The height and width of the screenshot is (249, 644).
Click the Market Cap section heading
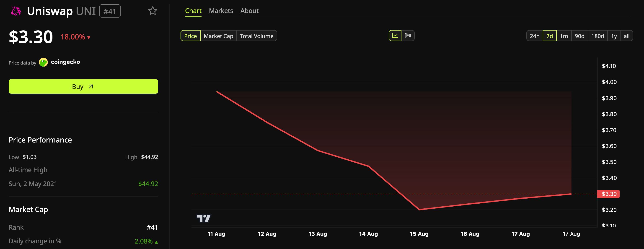tap(28, 210)
